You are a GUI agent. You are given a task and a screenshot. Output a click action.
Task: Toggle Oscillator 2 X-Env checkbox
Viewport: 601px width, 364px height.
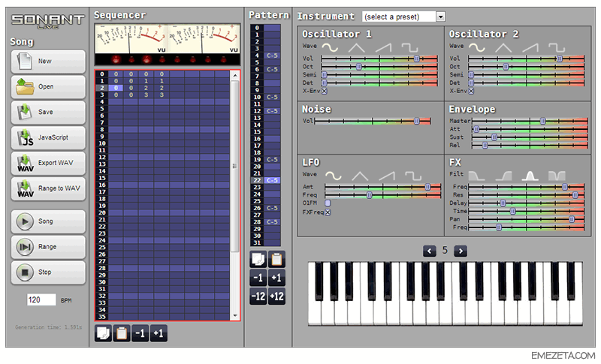click(471, 91)
